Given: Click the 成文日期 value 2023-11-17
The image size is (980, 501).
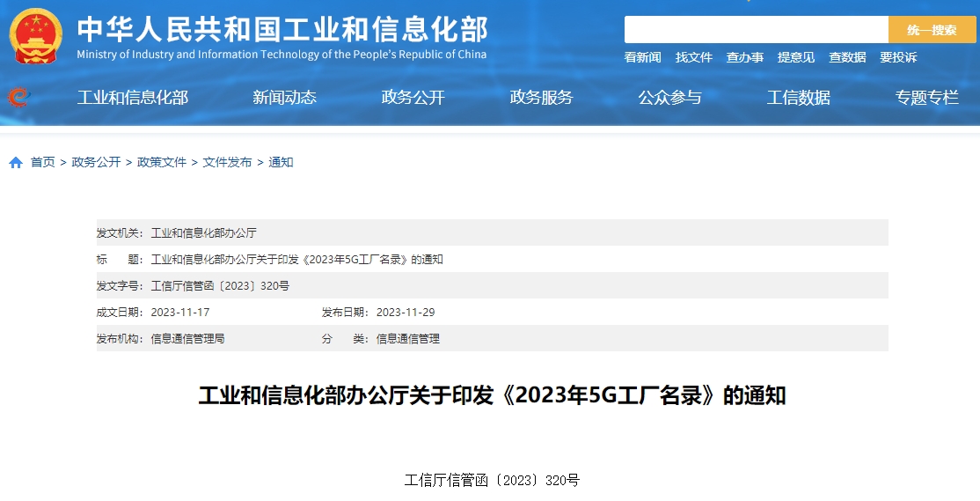Looking at the screenshot, I should tap(180, 312).
